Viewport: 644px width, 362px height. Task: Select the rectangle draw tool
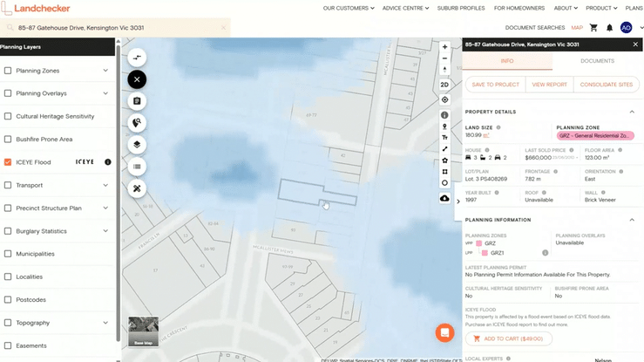tap(444, 172)
